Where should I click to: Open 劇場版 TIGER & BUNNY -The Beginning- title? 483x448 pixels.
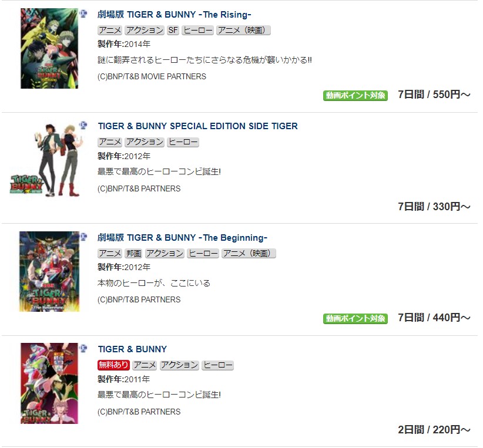[x=182, y=238]
